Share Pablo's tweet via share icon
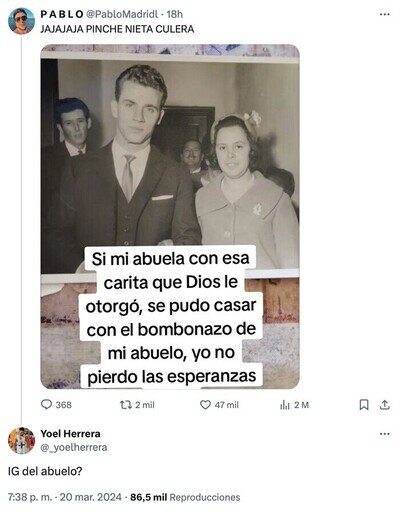The width and height of the screenshot is (400, 512). point(385,405)
